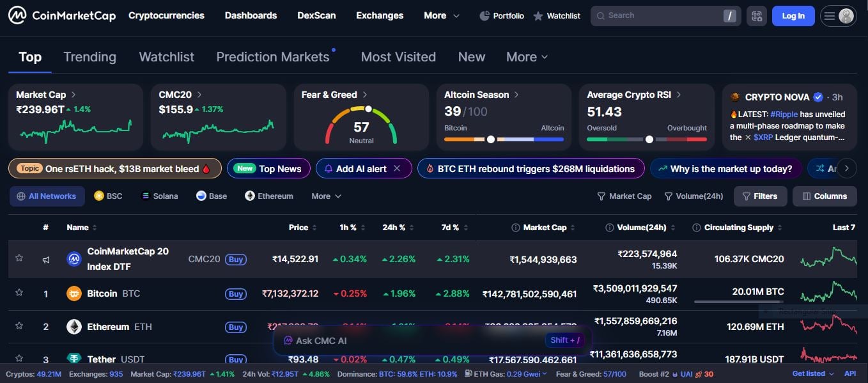The height and width of the screenshot is (383, 868).
Task: Star Ethereum to add it to watchlist
Action: coord(19,327)
